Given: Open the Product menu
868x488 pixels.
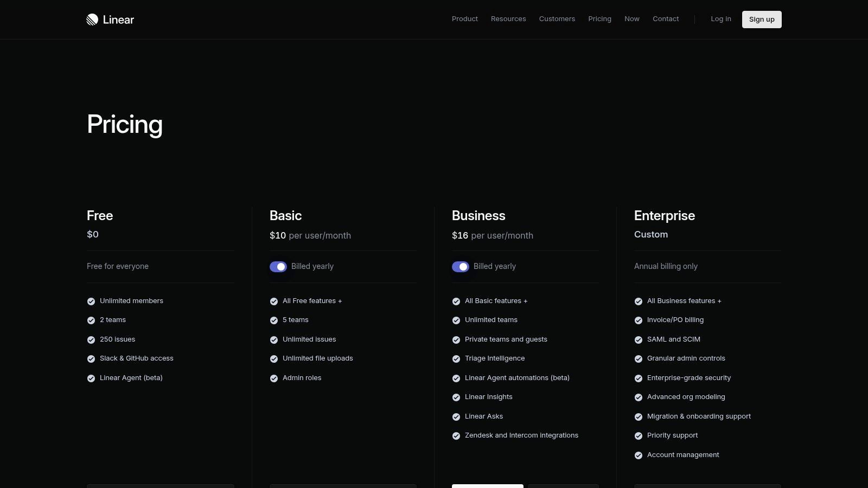Looking at the screenshot, I should click(464, 19).
